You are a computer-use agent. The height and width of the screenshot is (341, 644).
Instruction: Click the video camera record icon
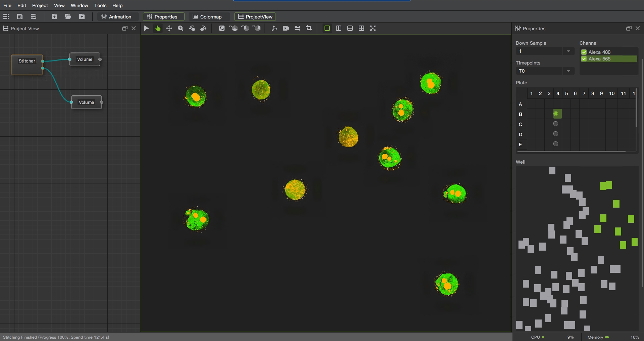pos(286,28)
